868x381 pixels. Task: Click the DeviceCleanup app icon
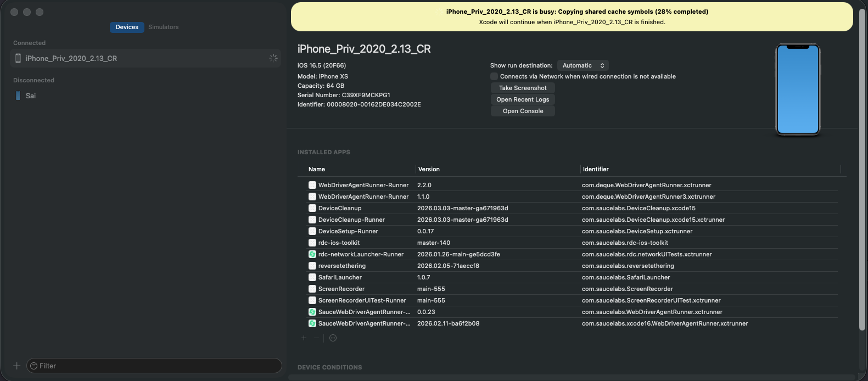[312, 208]
